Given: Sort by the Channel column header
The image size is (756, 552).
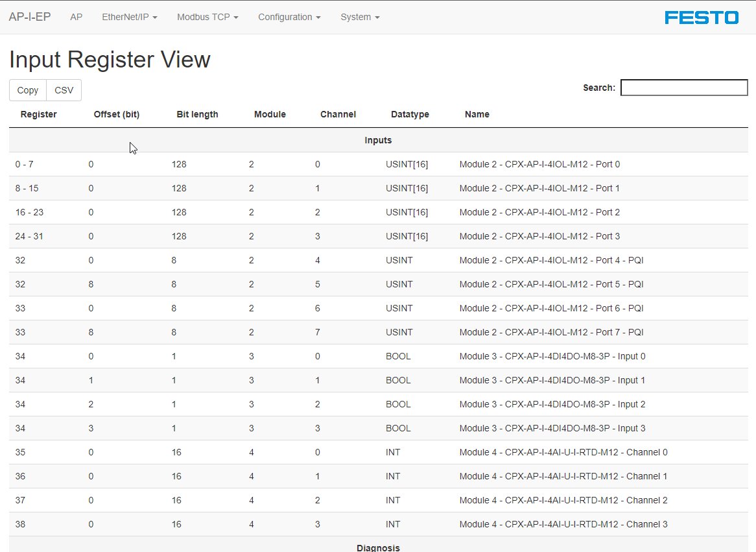Looking at the screenshot, I should [338, 114].
